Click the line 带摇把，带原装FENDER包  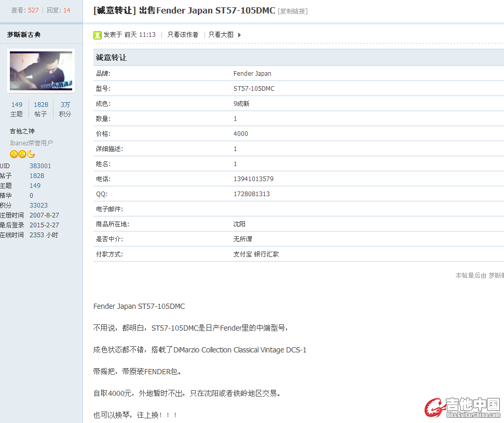point(137,372)
